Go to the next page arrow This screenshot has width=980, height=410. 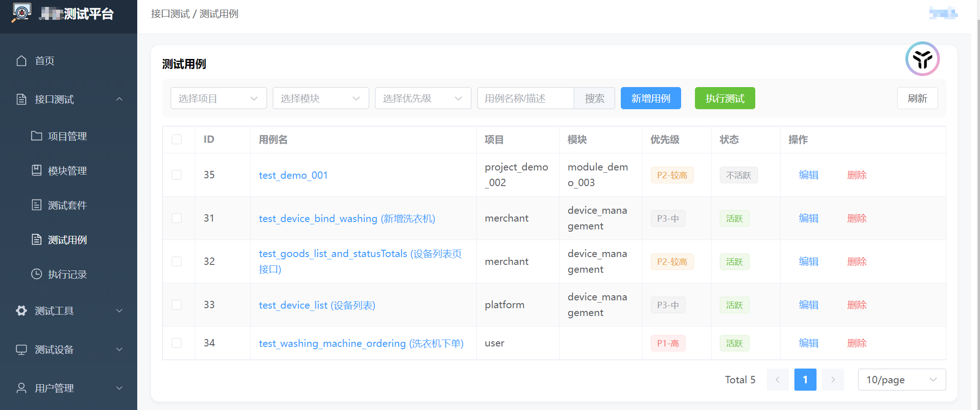point(833,380)
